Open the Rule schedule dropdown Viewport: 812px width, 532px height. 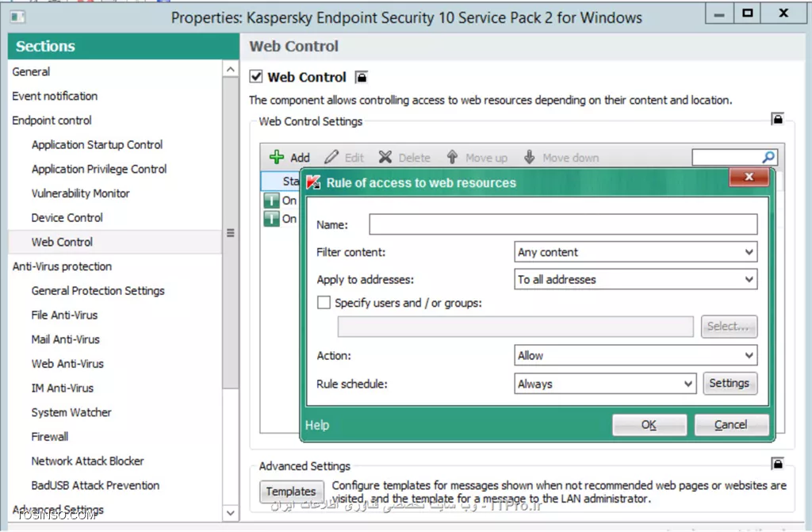[x=605, y=384]
